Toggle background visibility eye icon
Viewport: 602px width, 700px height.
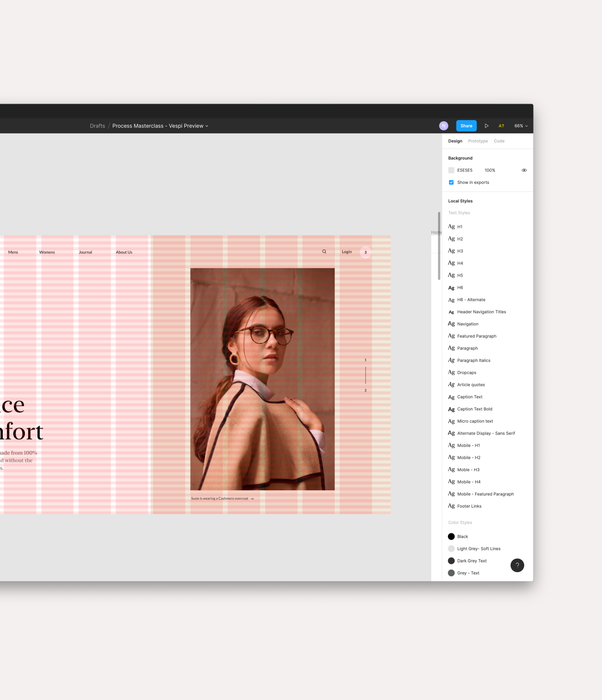[524, 170]
